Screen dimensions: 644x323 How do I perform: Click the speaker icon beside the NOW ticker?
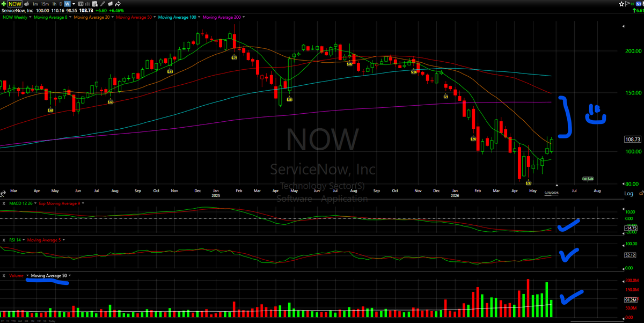(27, 4)
